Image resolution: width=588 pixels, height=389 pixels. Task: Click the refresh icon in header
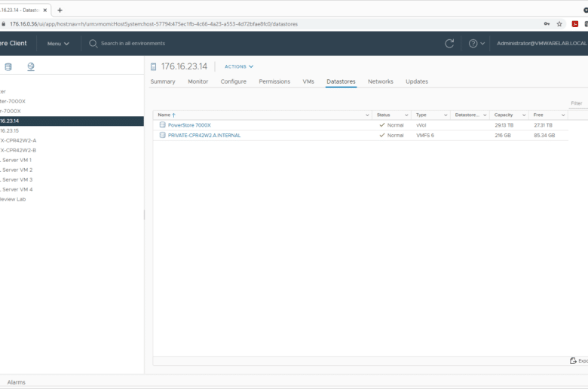tap(449, 44)
